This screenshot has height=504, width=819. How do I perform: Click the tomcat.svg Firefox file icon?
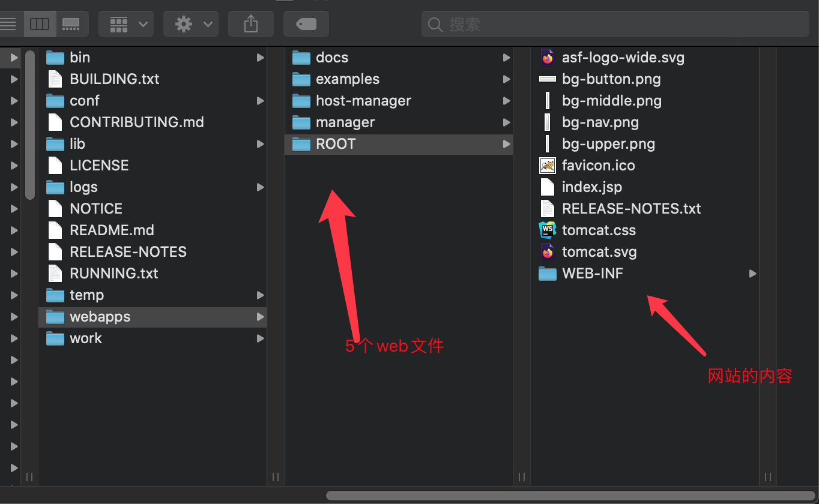point(547,252)
